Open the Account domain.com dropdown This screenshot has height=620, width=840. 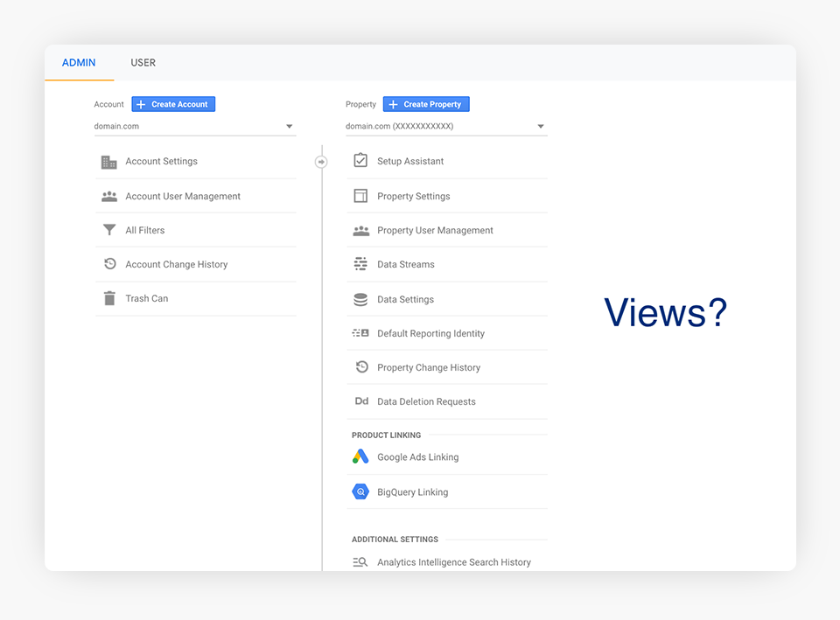(x=194, y=127)
